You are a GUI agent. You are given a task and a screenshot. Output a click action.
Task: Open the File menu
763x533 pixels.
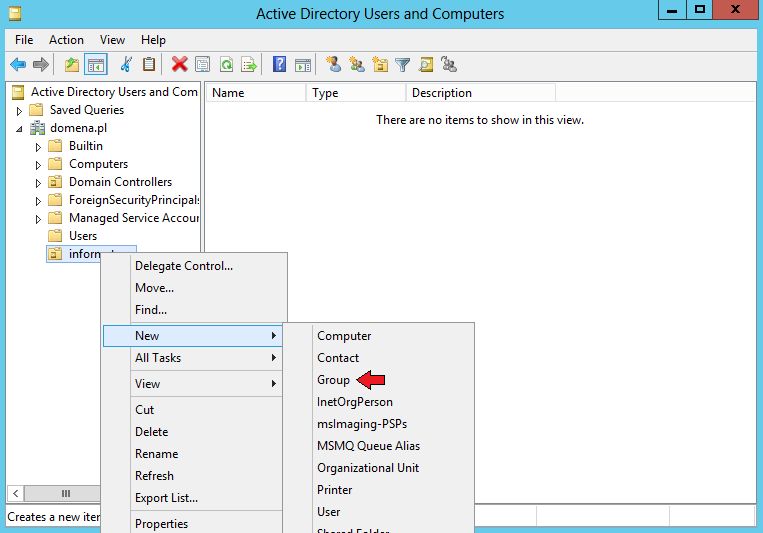click(x=24, y=40)
